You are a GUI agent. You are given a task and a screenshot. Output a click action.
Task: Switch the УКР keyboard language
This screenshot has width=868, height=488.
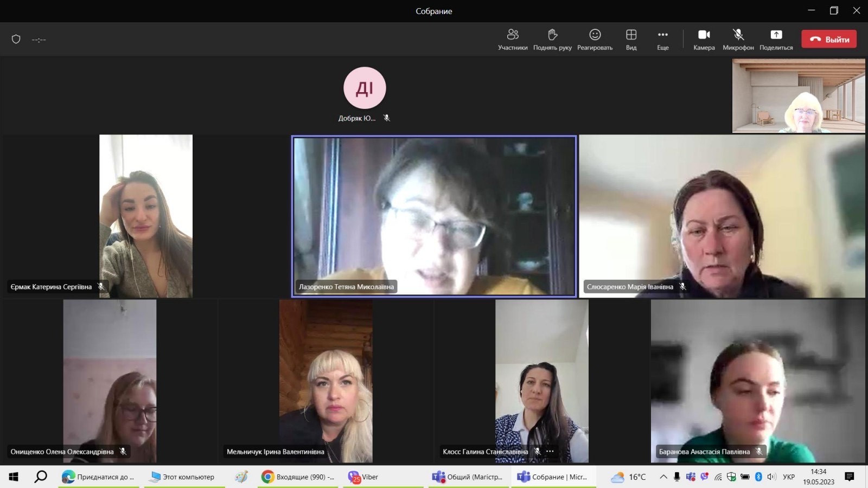(x=789, y=477)
